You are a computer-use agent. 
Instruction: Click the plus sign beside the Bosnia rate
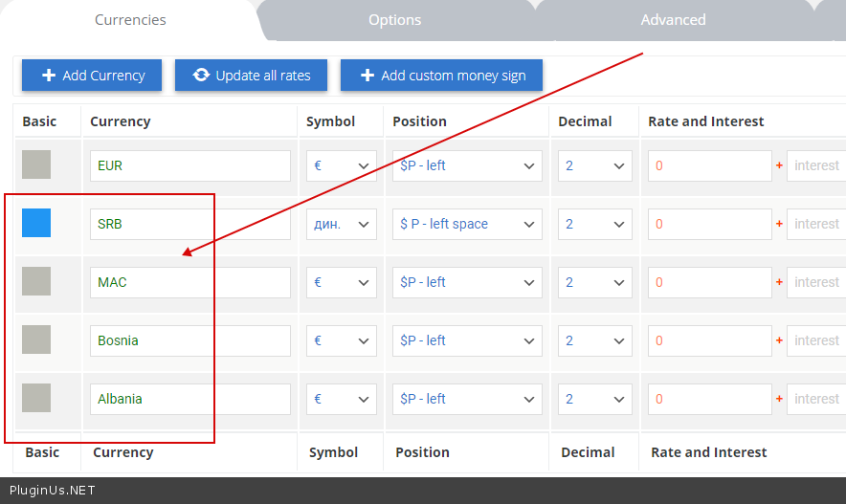pos(779,340)
